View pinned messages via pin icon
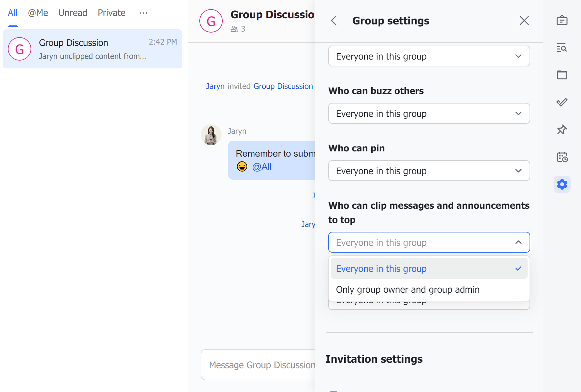Viewport: 581px width, 392px height. (x=562, y=130)
